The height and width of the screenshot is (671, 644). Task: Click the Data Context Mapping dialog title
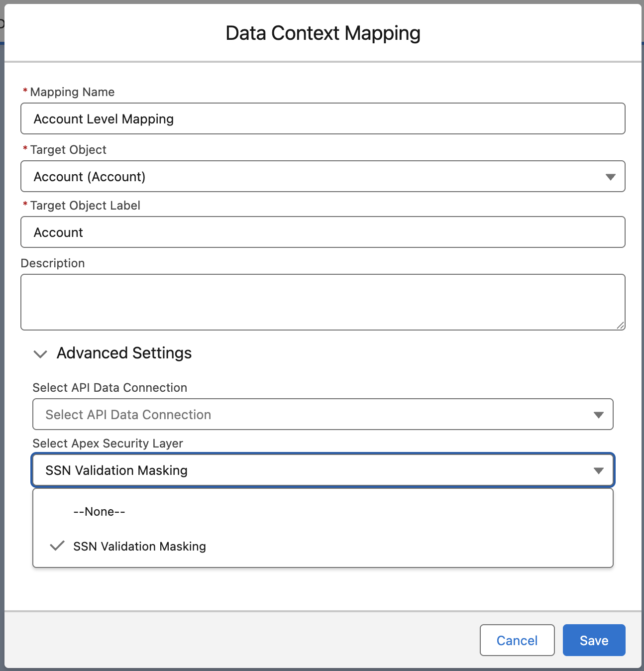tap(322, 33)
